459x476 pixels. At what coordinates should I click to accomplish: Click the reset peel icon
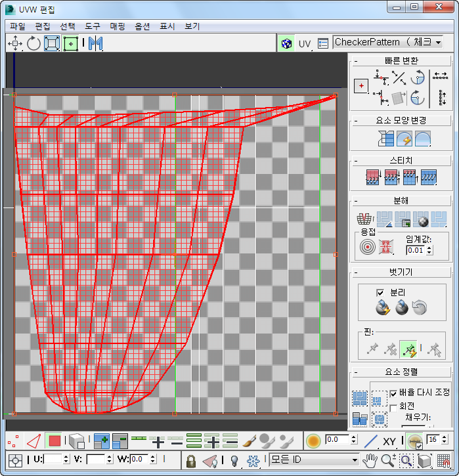420,308
